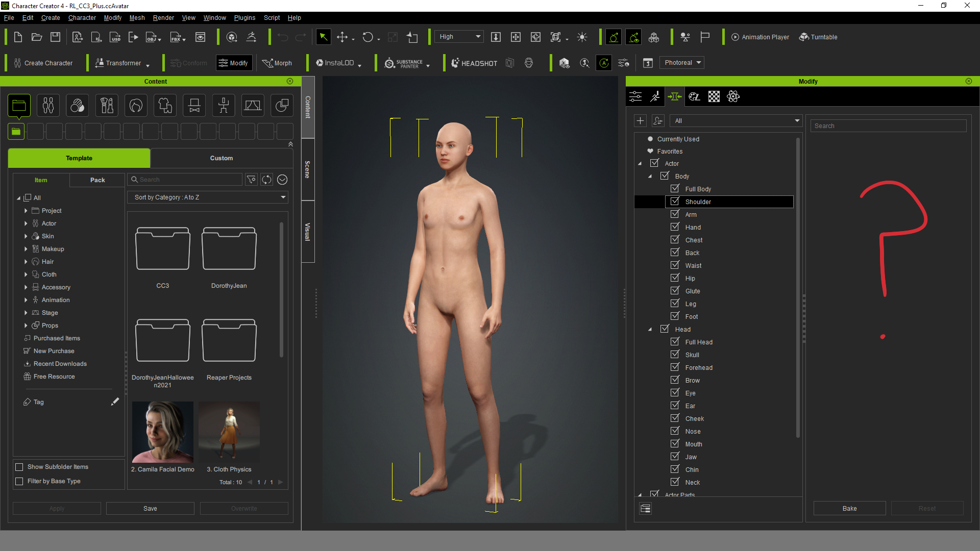
Task: Open the File menu
Action: pyautogui.click(x=9, y=18)
